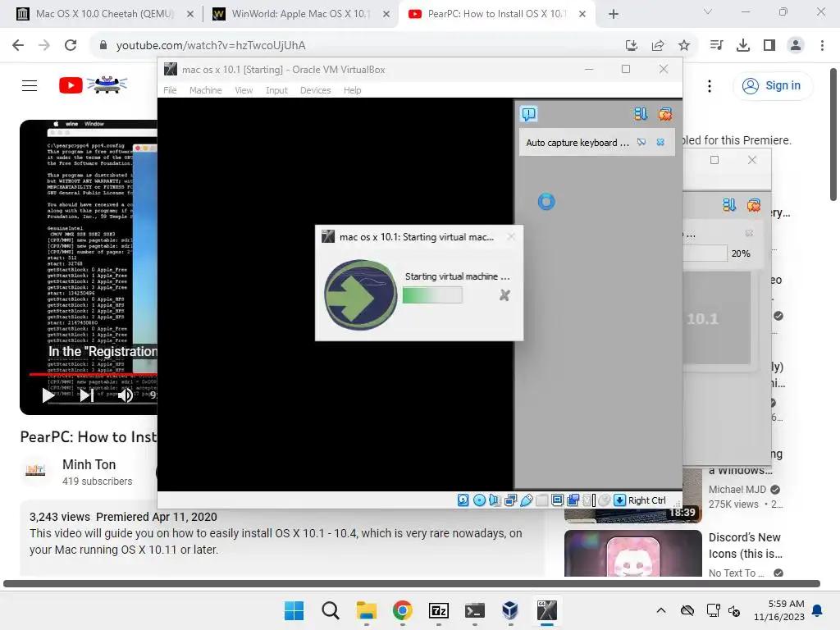Open Chrome downloads icon
The width and height of the screenshot is (840, 630).
point(742,45)
